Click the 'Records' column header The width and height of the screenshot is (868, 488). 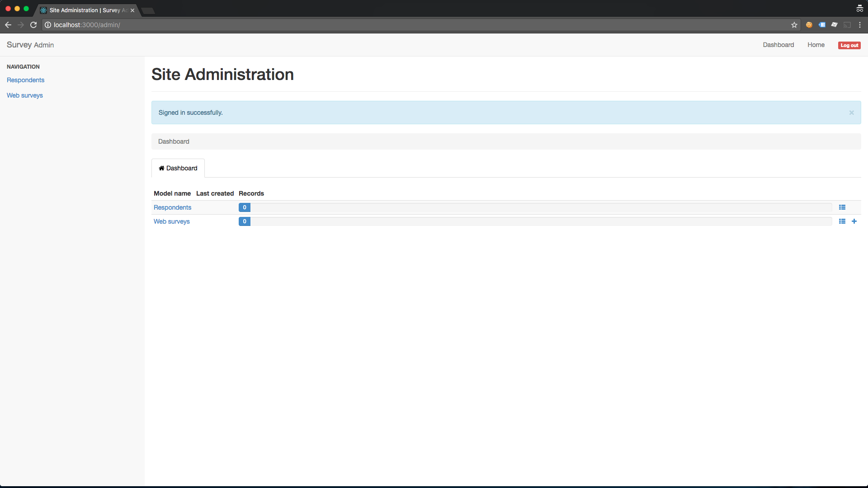251,193
